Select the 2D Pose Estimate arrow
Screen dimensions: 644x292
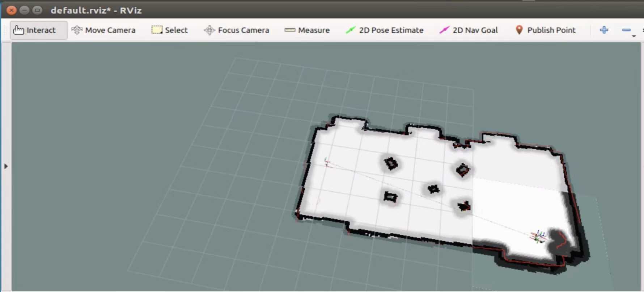(x=385, y=30)
